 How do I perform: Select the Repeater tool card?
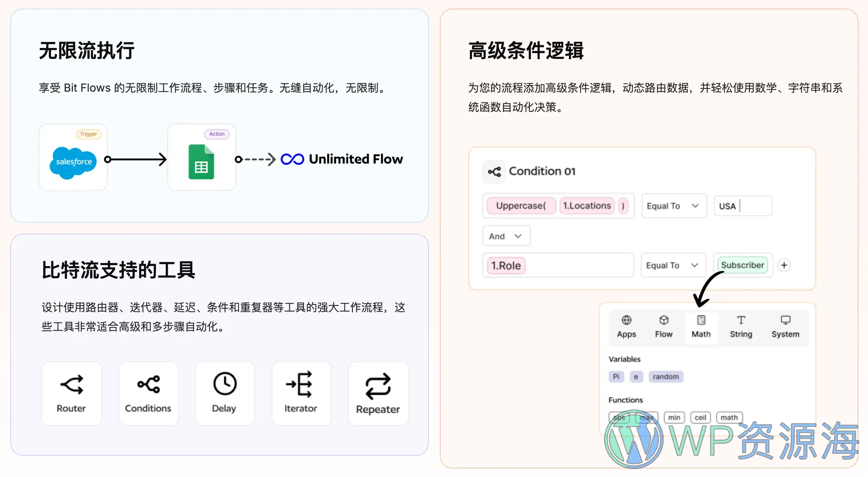click(378, 393)
